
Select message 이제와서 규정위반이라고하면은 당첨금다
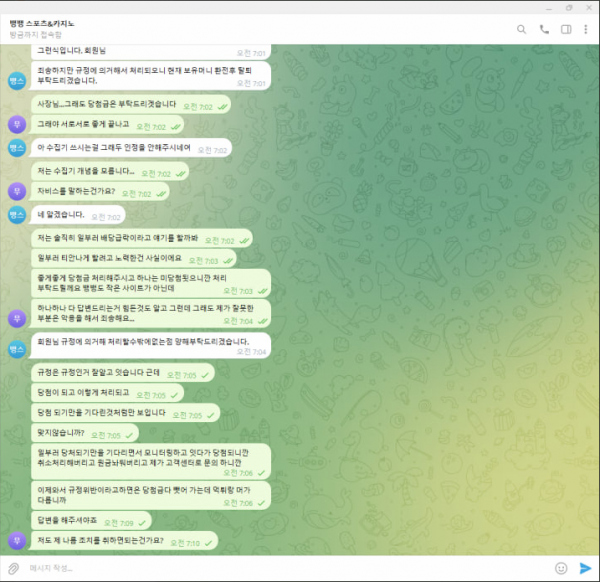151,496
